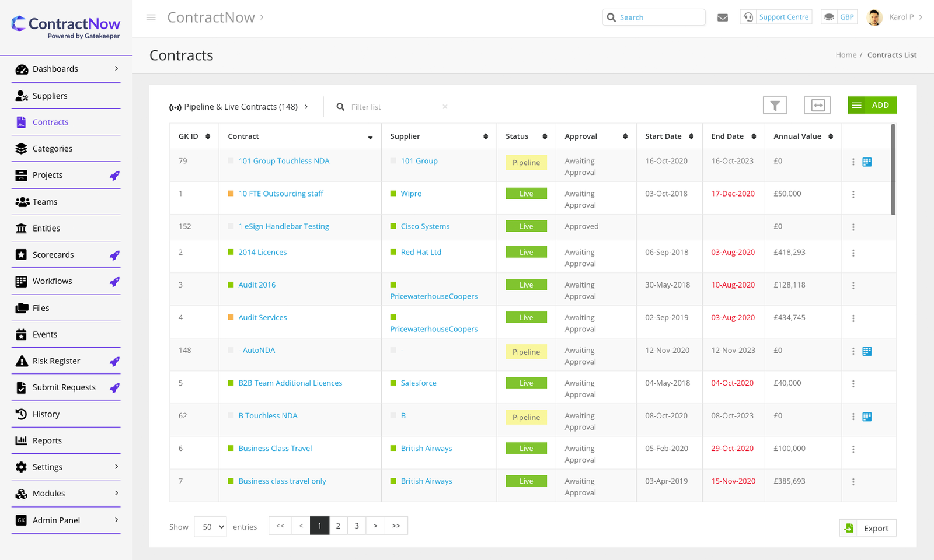Open supplier Cisco Systems link
Viewport: 934px width, 560px height.
(425, 226)
